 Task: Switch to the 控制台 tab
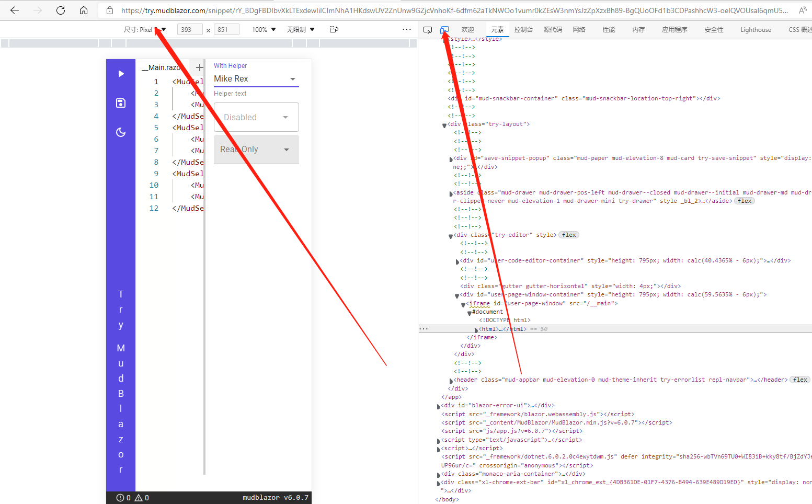tap(523, 30)
